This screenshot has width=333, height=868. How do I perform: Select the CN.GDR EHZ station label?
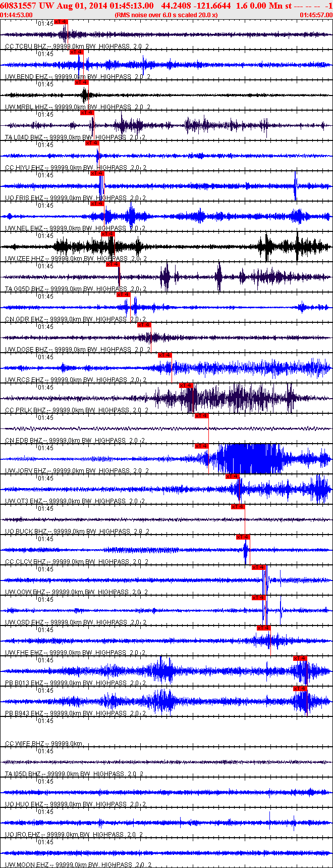[24, 319]
